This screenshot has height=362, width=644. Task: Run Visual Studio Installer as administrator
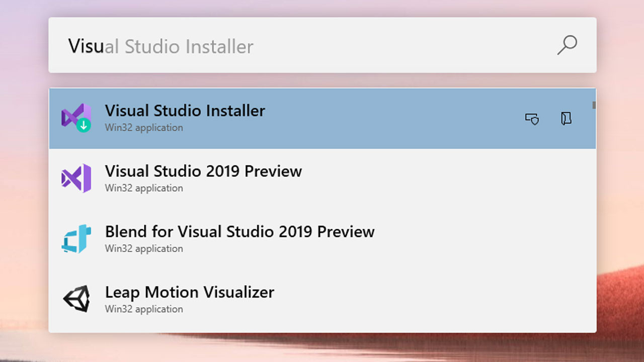pos(532,119)
